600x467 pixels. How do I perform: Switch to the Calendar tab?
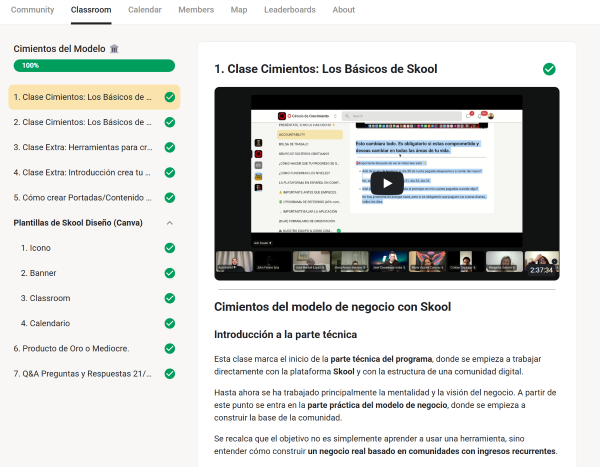coord(145,10)
